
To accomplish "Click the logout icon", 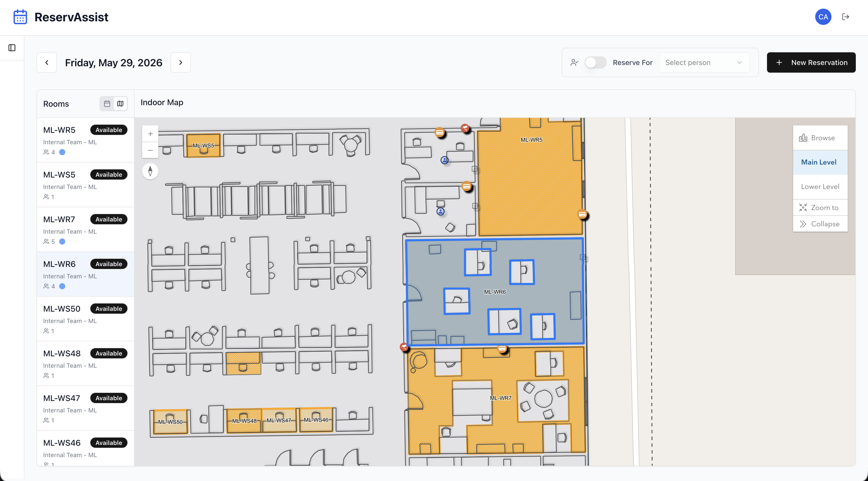I will point(845,17).
